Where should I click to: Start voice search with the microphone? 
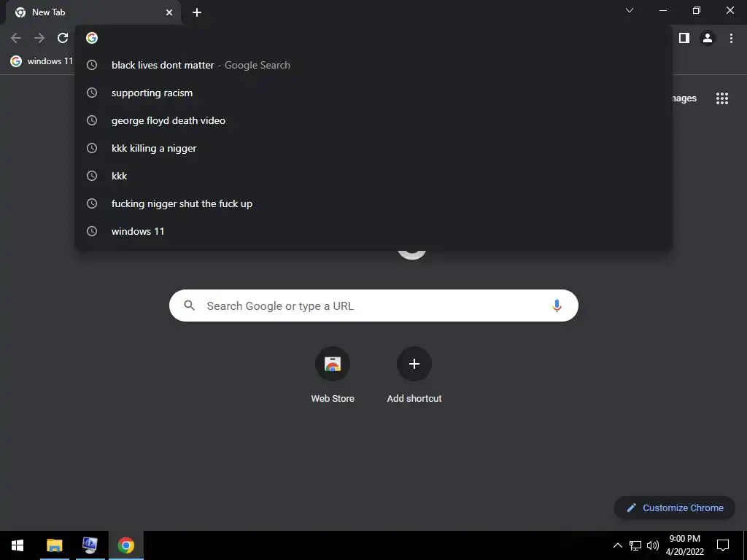[557, 306]
